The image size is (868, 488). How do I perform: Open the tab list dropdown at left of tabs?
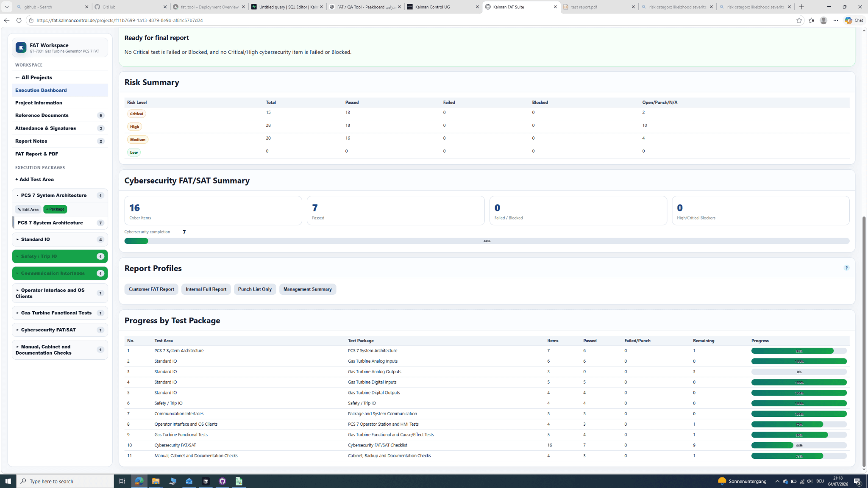pos(6,7)
